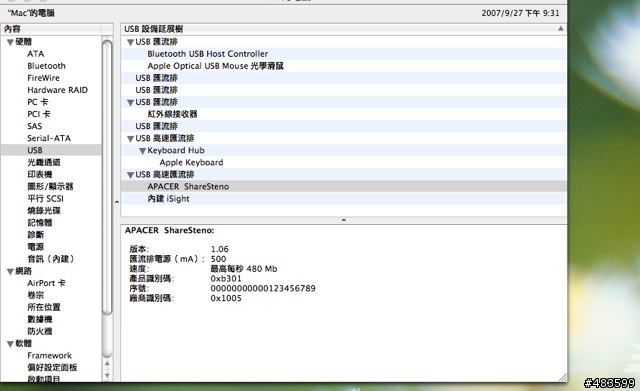640x391 pixels.
Task: Collapse USB 匯流排 above 紅外線接收器
Action: coord(130,102)
